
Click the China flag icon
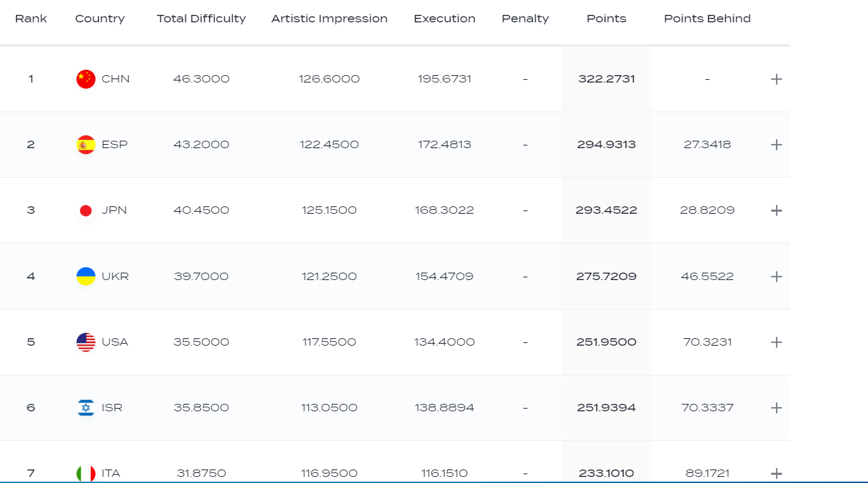(86, 79)
